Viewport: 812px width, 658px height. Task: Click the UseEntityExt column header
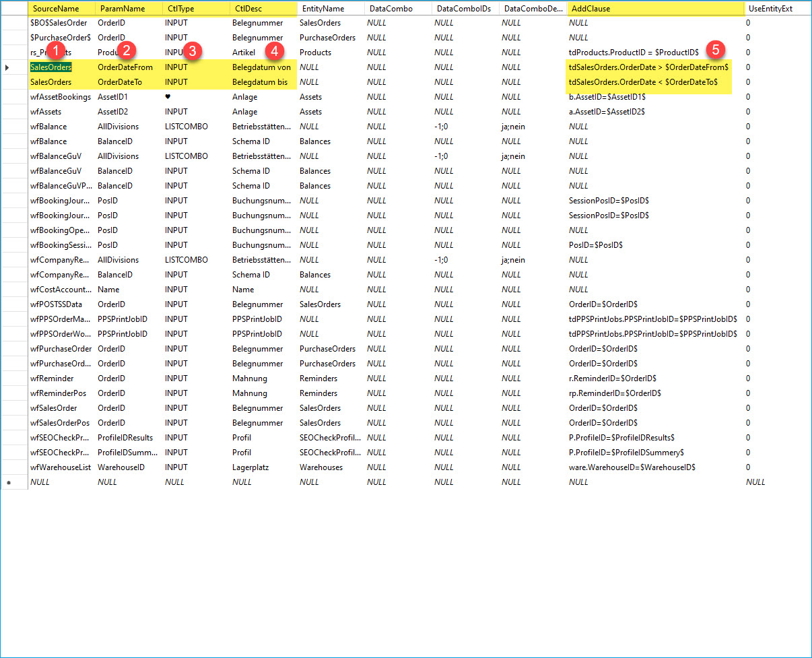tap(770, 9)
